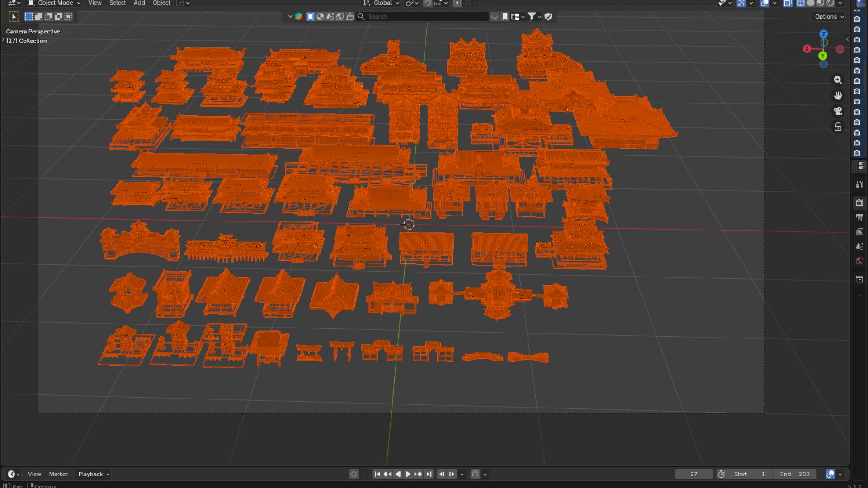Image resolution: width=868 pixels, height=488 pixels.
Task: Select the colorful scene icon in header
Action: (x=298, y=17)
